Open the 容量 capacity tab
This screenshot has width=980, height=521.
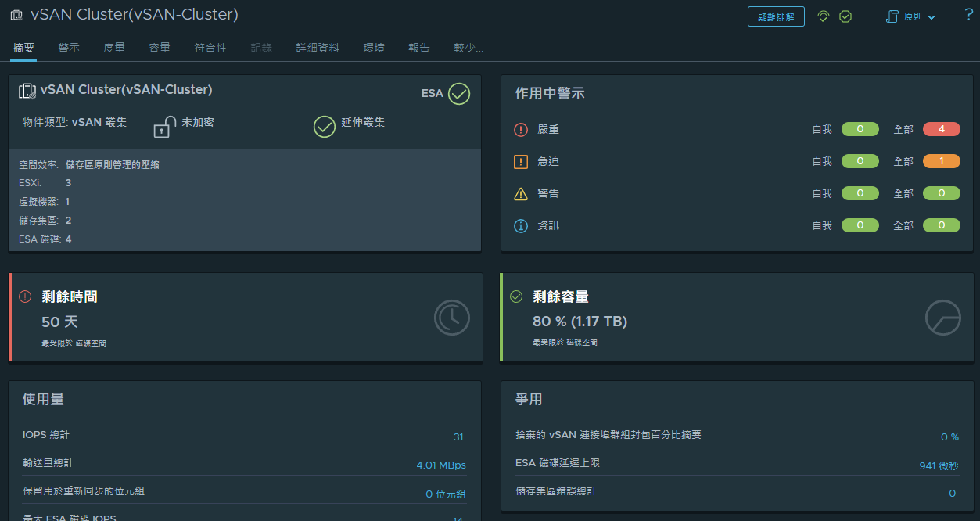pyautogui.click(x=160, y=48)
